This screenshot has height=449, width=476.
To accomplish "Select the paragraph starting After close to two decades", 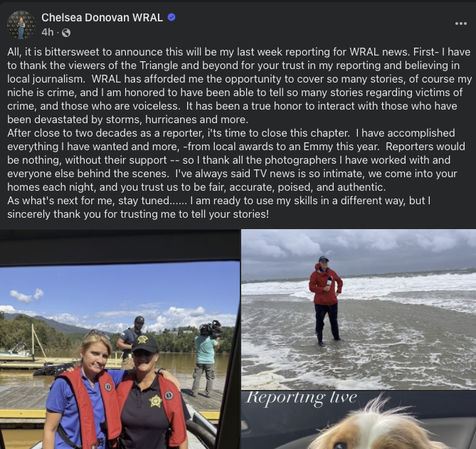I will click(236, 160).
